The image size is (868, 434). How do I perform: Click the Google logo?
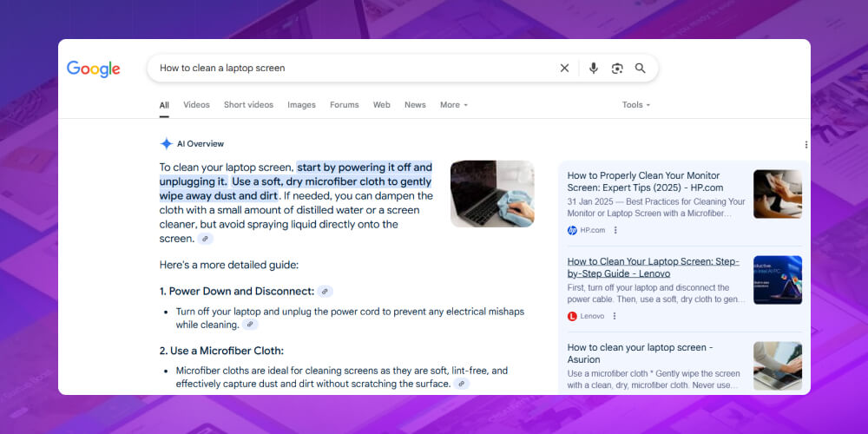tap(94, 69)
